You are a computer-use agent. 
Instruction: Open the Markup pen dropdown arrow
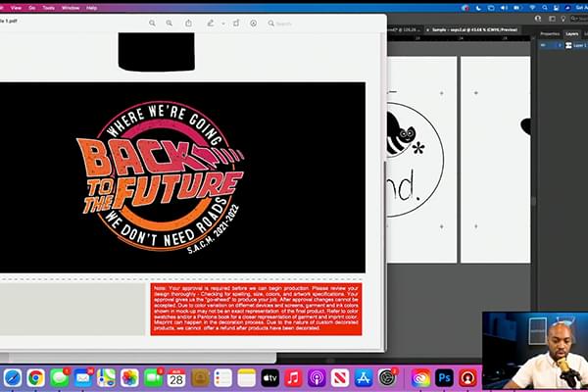click(x=222, y=23)
